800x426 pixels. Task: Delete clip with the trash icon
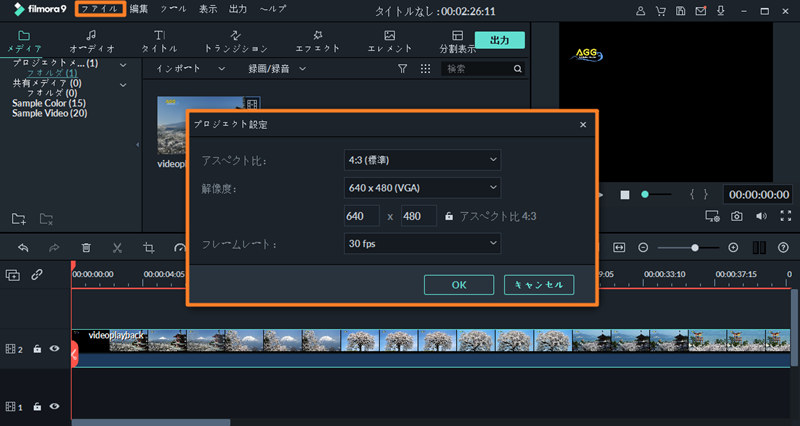(x=86, y=248)
